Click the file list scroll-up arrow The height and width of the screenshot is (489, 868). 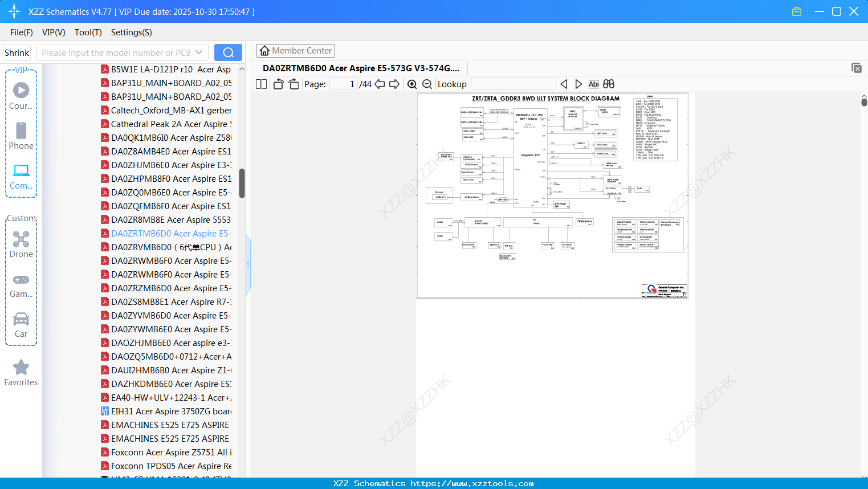point(242,69)
